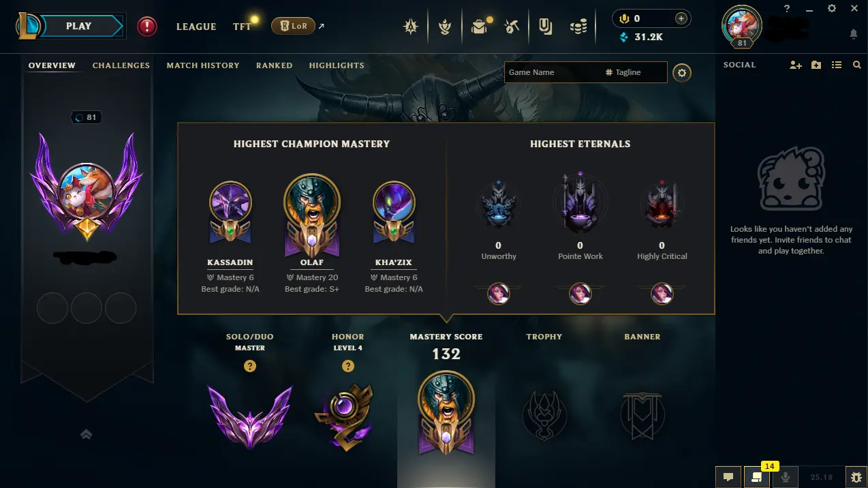Click the notification bell icon
Screen dimensions: 868x488
[854, 33]
